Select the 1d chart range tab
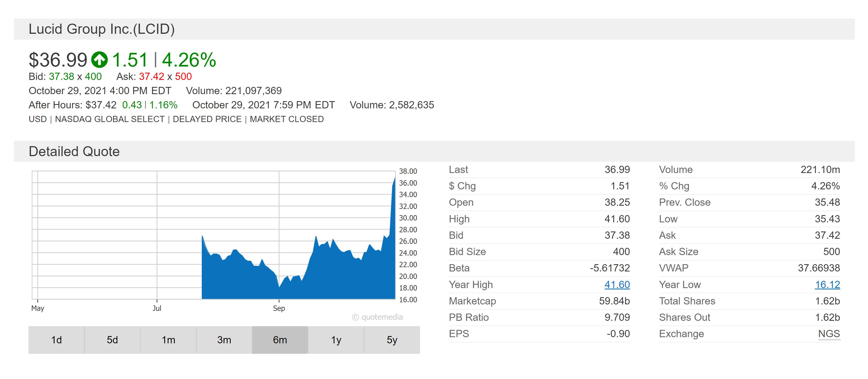Image resolution: width=868 pixels, height=379 pixels. point(56,340)
